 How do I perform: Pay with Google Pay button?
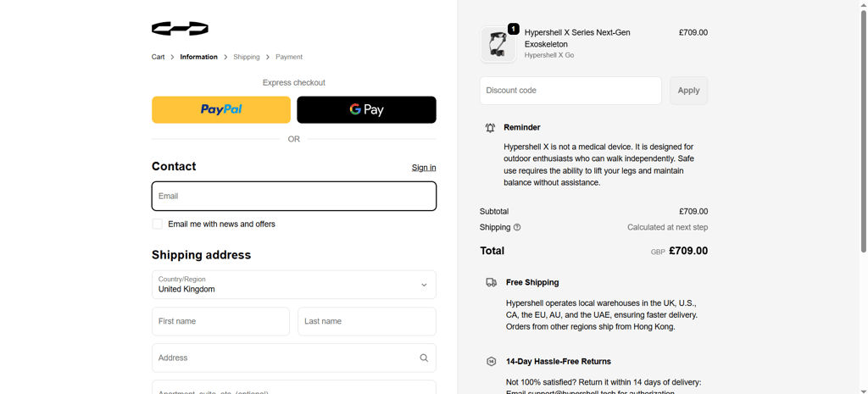366,109
